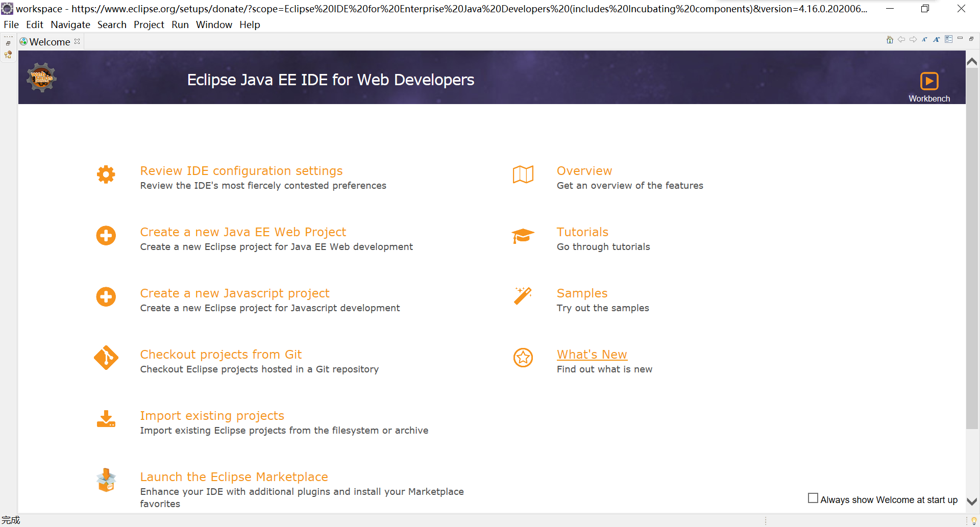Open Create a new Java EE Web Project link
Viewport: 980px width, 527px height.
(243, 232)
